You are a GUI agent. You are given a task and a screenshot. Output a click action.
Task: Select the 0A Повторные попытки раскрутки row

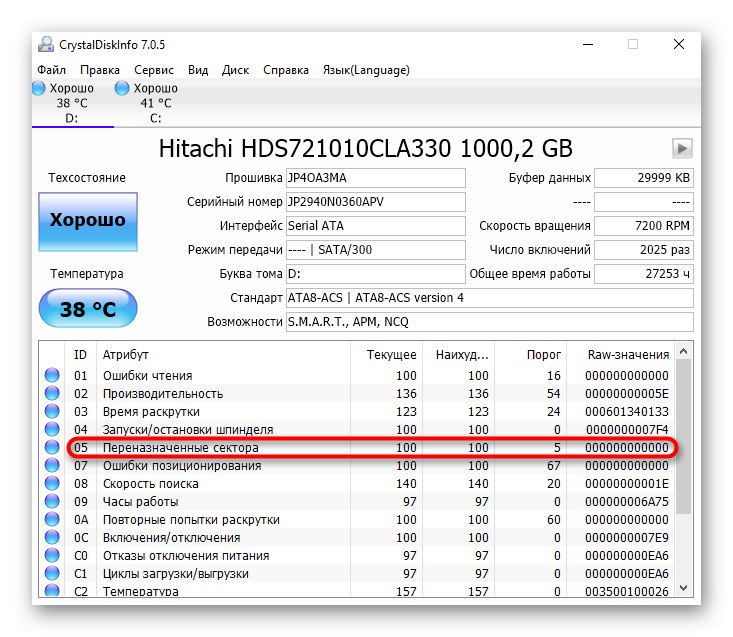pos(360,520)
